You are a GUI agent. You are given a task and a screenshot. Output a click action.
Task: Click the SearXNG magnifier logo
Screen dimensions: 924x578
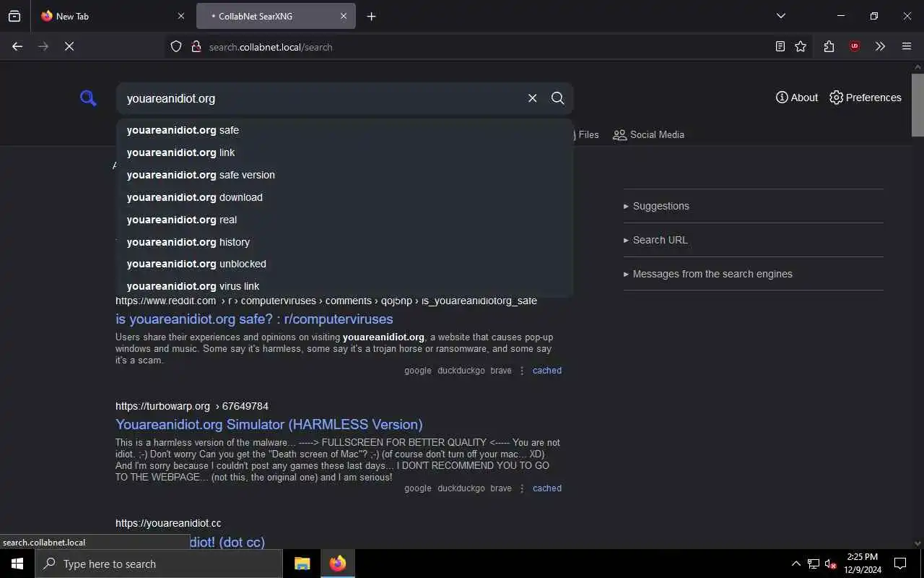tap(88, 98)
